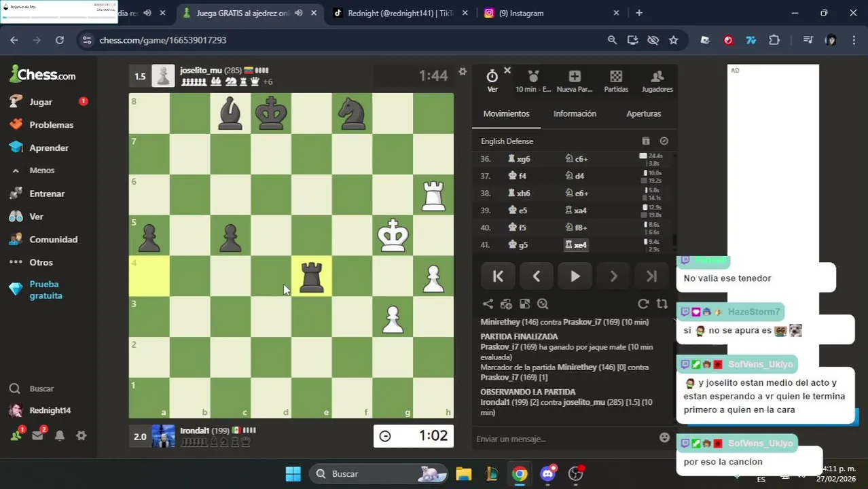Click the taskbar Buscar search box
Viewport: 868px width, 489px height.
coord(379,473)
